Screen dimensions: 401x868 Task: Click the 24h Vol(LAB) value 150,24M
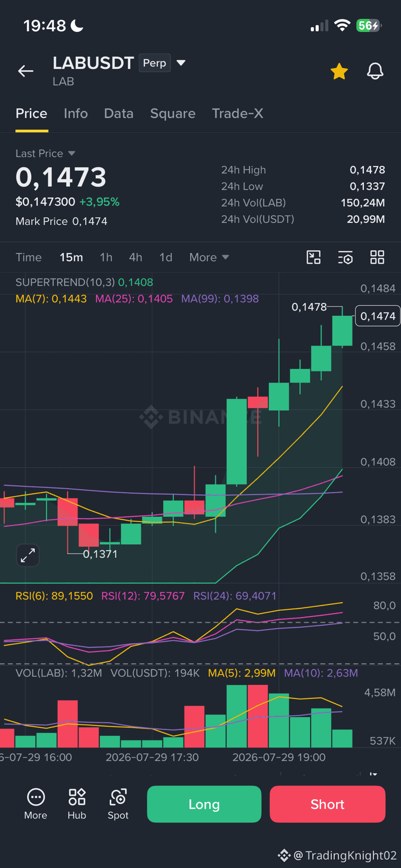363,203
